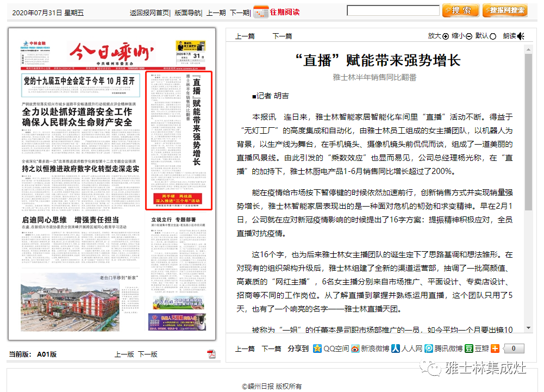Share to QQ空间 via star icon
Screen dimensions: 544x392
coord(317,349)
